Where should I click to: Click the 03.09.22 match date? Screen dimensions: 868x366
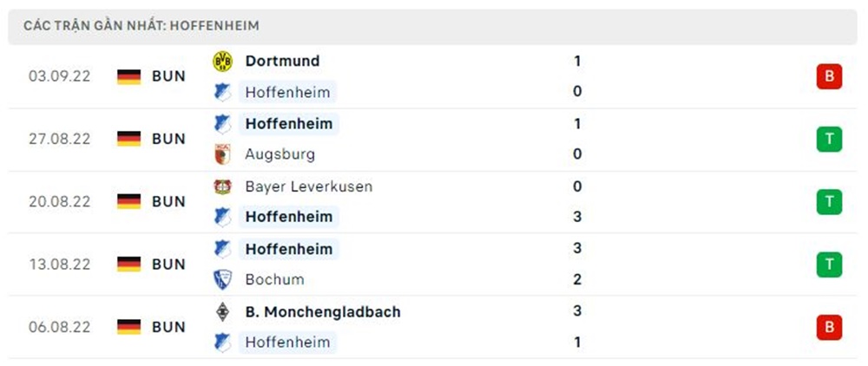coord(59,76)
